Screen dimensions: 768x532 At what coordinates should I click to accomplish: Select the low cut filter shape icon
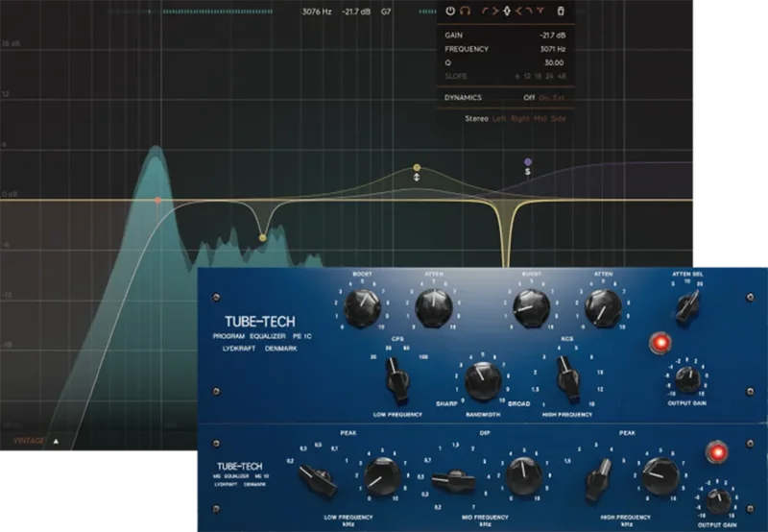pos(485,11)
